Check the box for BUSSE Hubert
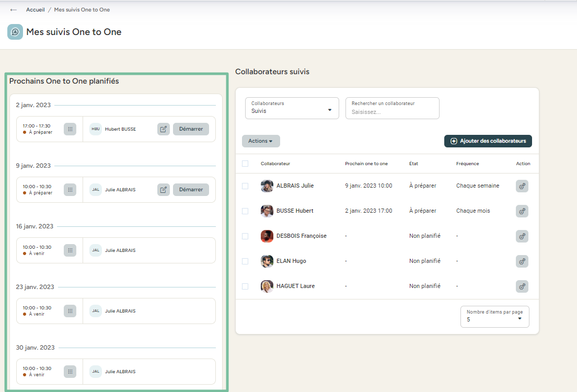The height and width of the screenshot is (392, 577). (x=245, y=211)
